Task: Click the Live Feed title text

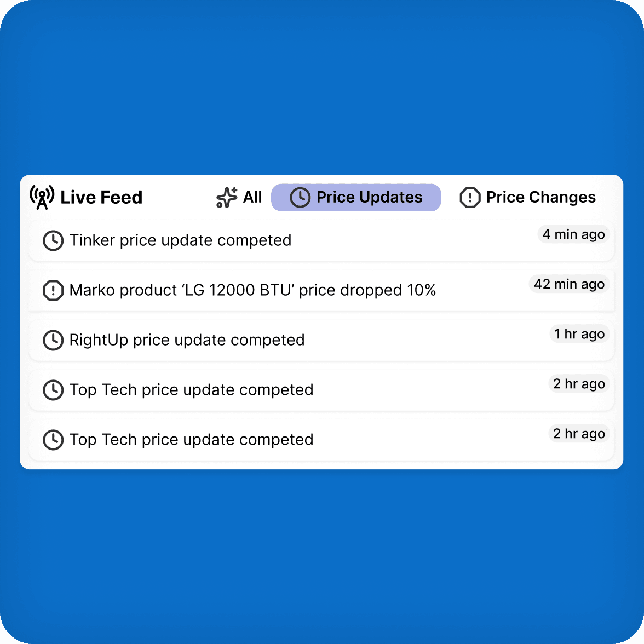Action: [x=102, y=197]
